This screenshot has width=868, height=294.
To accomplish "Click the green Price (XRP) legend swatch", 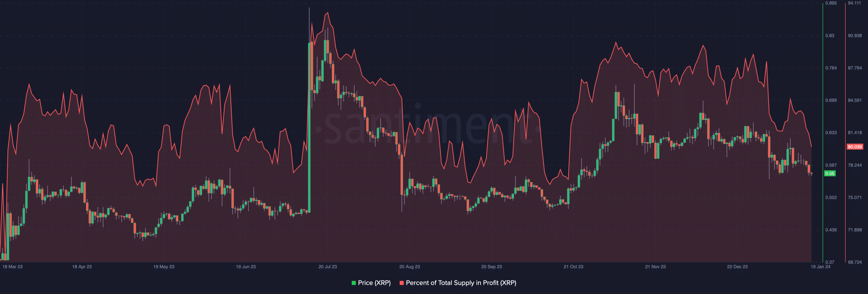I will pos(354,283).
